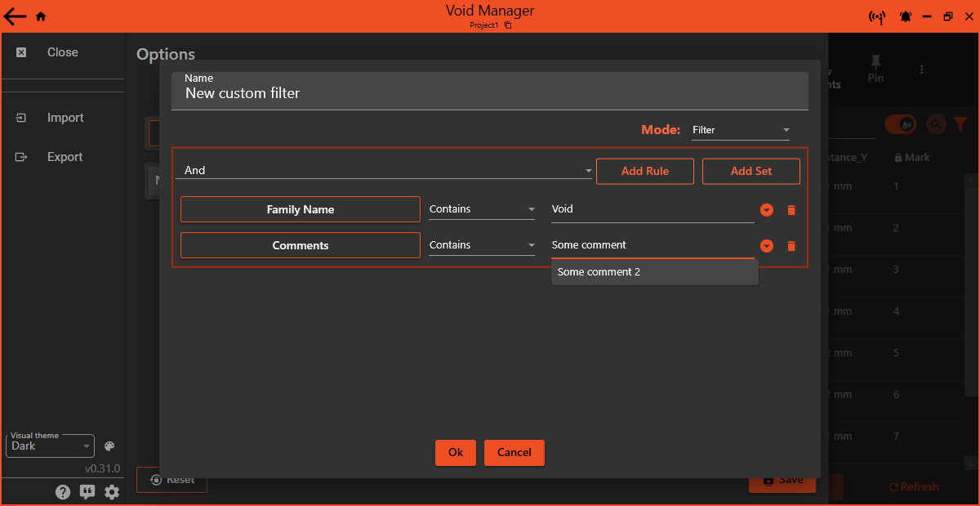Viewport: 980px width, 506px height.
Task: Click the broadcast antenna icon
Action: tap(876, 16)
